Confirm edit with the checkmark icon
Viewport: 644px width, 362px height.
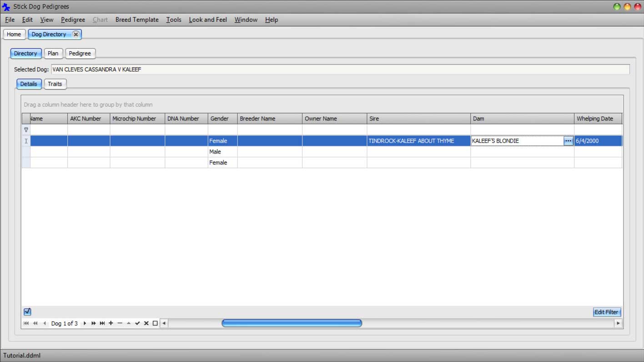[137, 323]
